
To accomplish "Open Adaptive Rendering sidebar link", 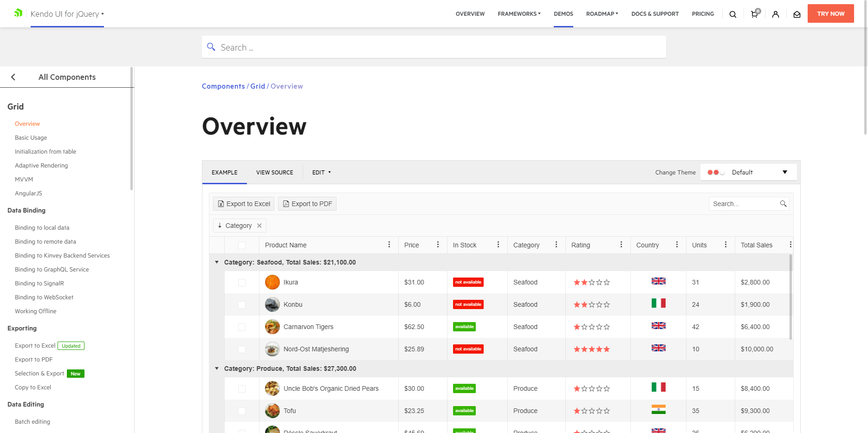I will coord(41,166).
